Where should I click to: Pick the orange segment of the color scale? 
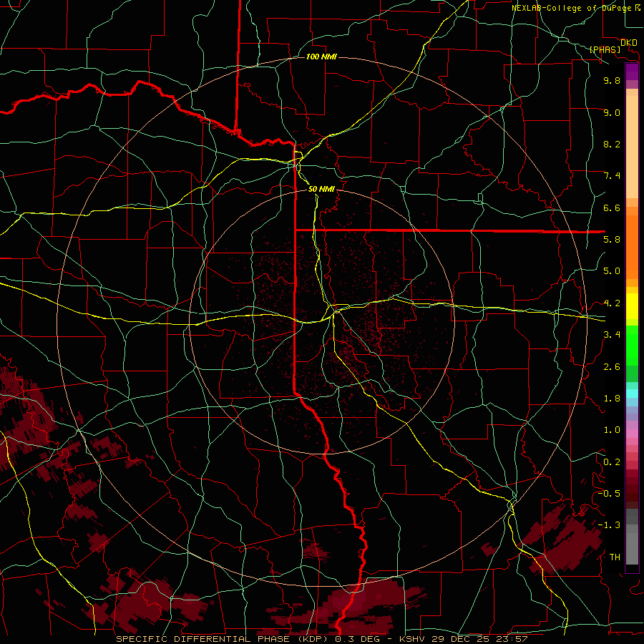pyautogui.click(x=632, y=246)
